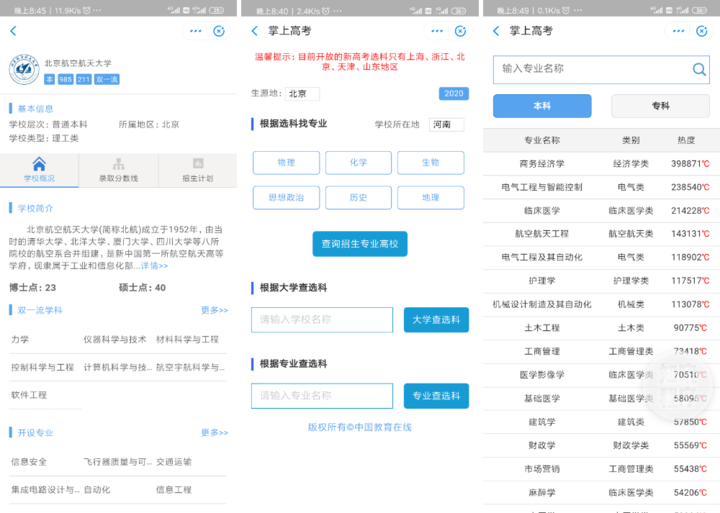The image size is (720, 513).
Task: Open 财政学 row
Action: pyautogui.click(x=601, y=445)
